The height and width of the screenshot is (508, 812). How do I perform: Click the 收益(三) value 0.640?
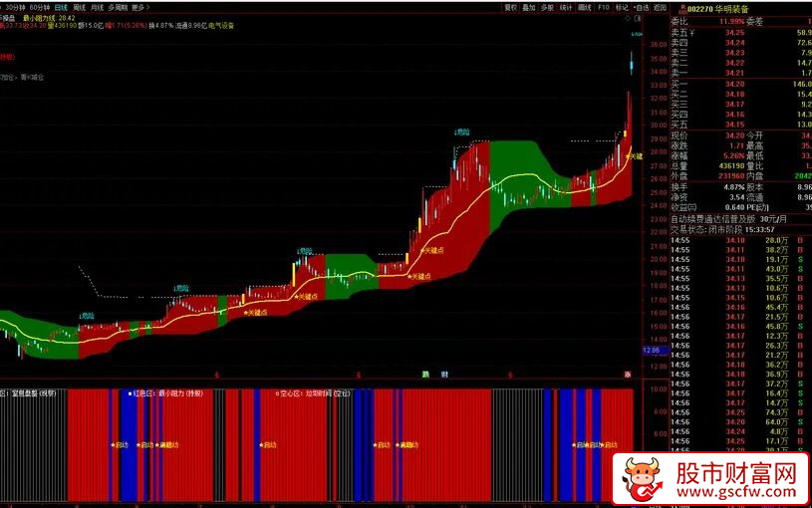pos(734,207)
